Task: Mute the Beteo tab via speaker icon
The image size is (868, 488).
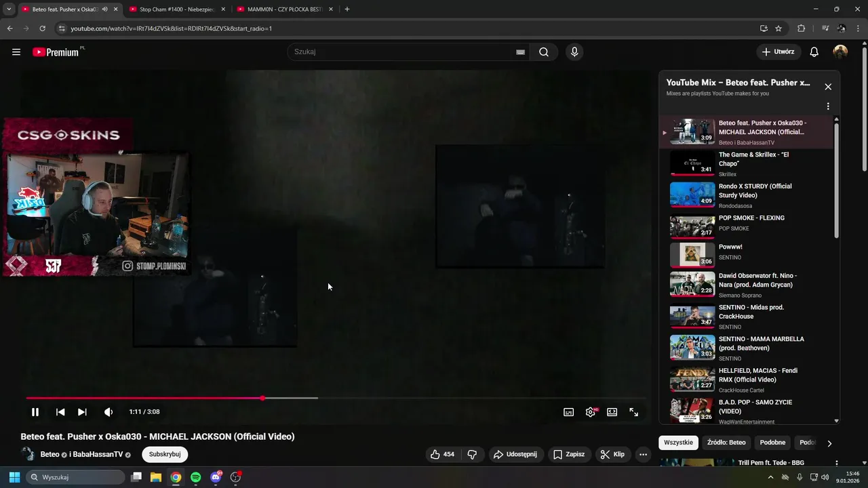Action: click(105, 9)
